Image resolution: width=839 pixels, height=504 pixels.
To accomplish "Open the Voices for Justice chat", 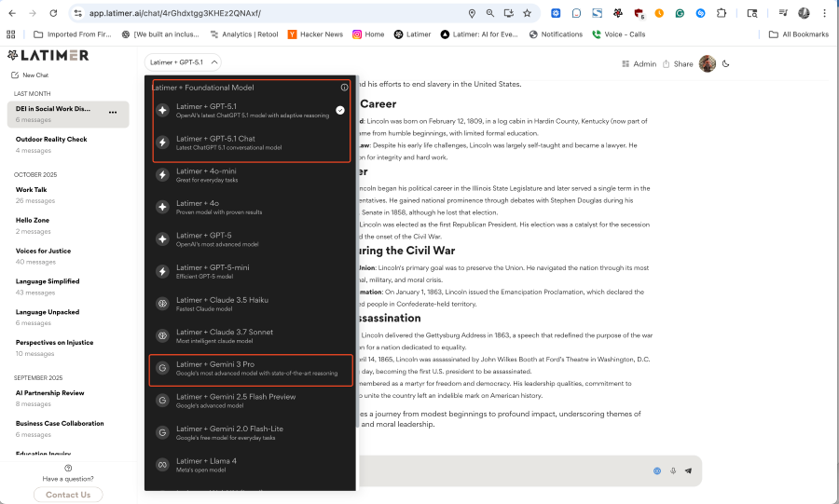I will [68, 256].
